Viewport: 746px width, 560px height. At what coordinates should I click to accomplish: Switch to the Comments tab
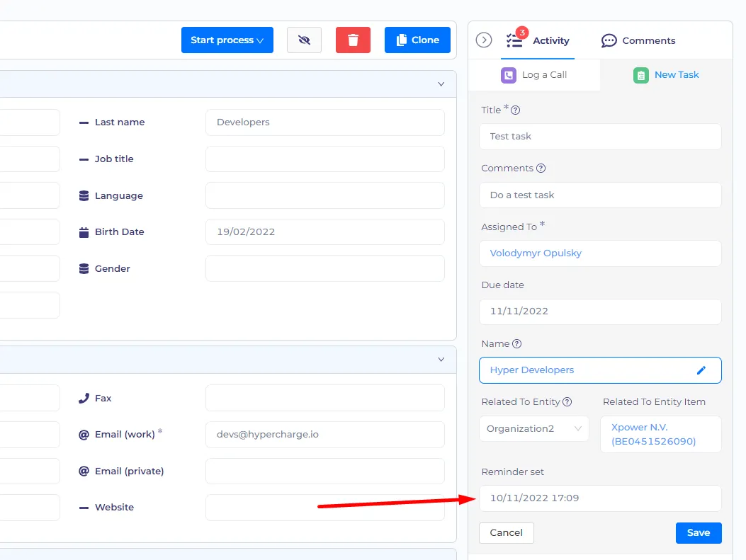(638, 40)
